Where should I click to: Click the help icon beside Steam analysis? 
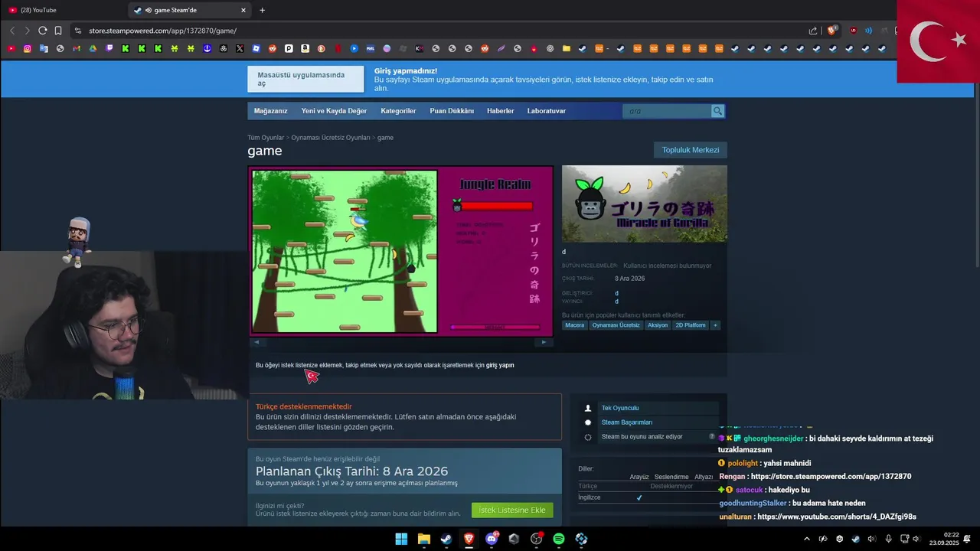(x=712, y=436)
